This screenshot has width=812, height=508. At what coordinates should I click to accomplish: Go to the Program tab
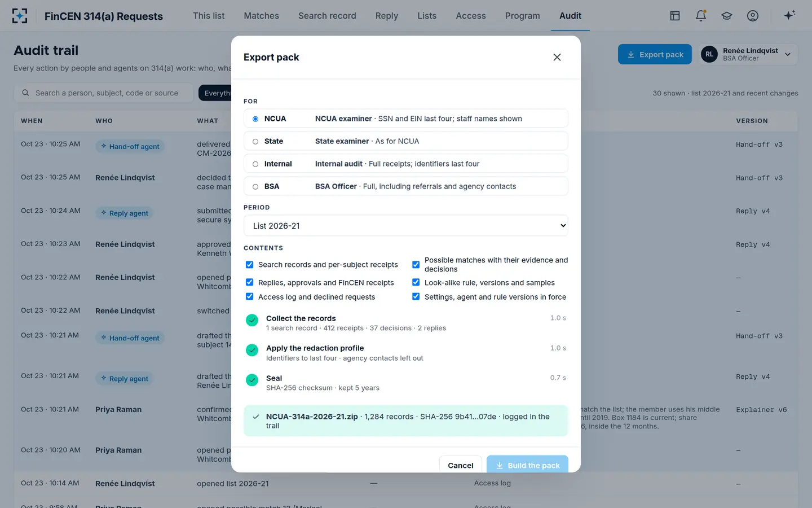pyautogui.click(x=522, y=16)
